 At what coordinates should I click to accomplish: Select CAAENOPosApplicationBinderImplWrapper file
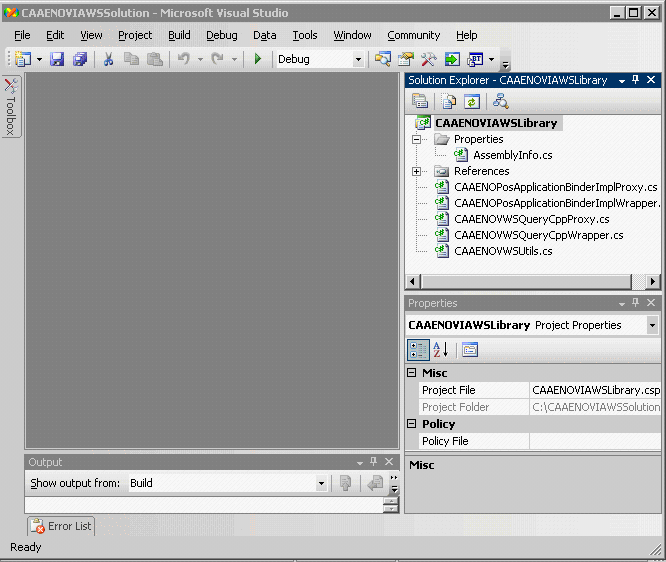click(x=557, y=203)
